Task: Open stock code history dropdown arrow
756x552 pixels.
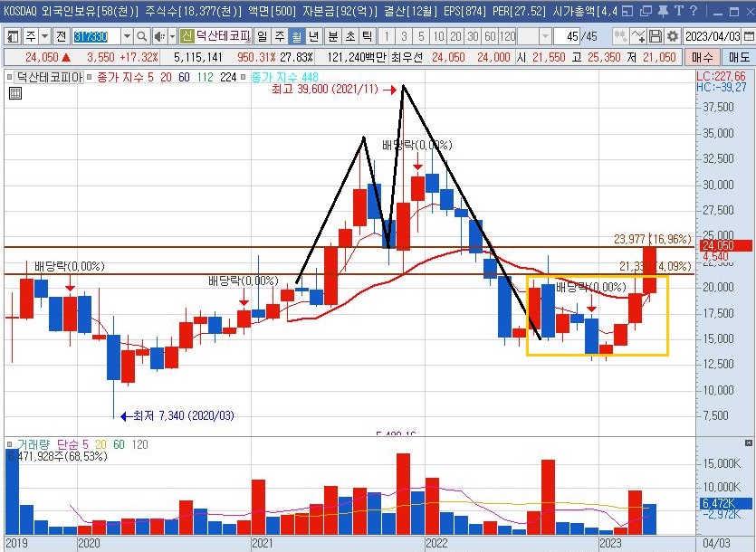Action: click(127, 36)
